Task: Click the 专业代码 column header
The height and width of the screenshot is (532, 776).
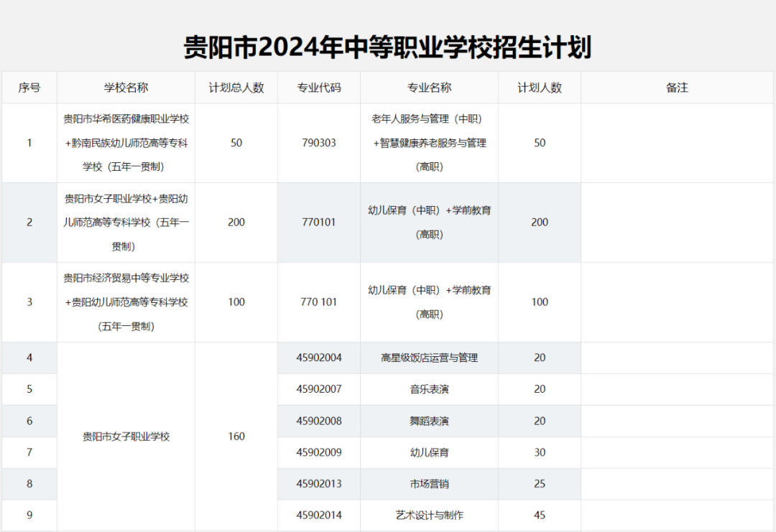Action: 318,88
